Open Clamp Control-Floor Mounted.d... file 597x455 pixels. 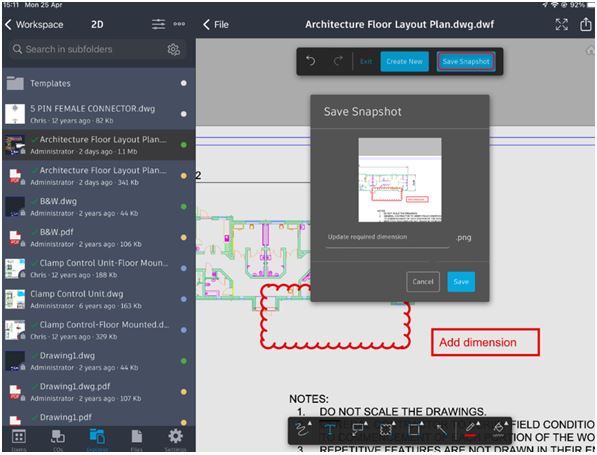[x=99, y=330]
